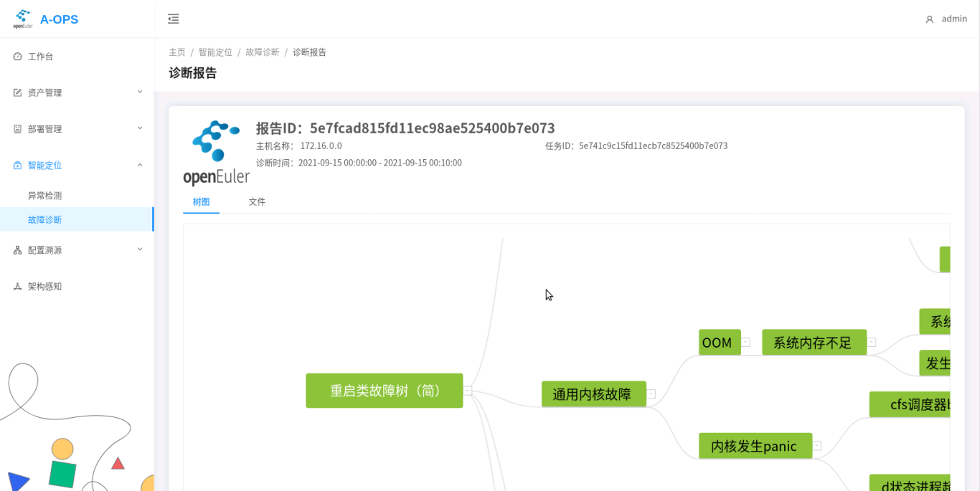This screenshot has width=980, height=491.
Task: Select 异常检测 submenu item
Action: coord(44,196)
